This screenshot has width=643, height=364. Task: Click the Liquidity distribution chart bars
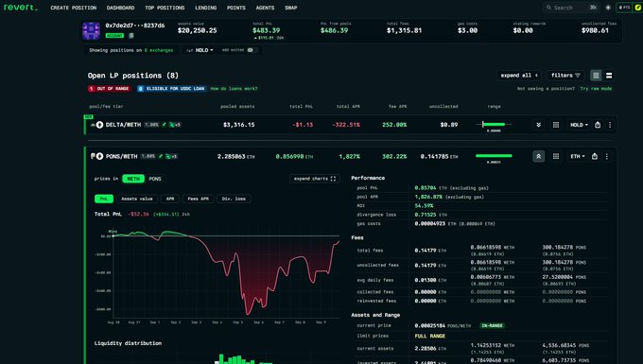pos(244,359)
